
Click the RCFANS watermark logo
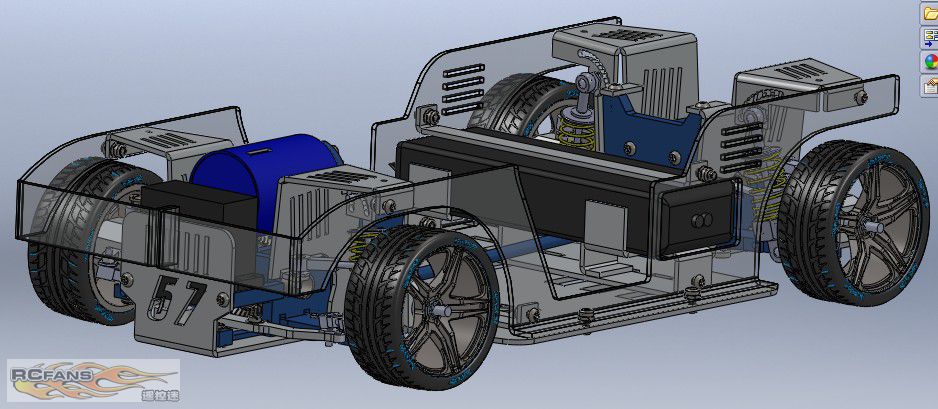93,380
